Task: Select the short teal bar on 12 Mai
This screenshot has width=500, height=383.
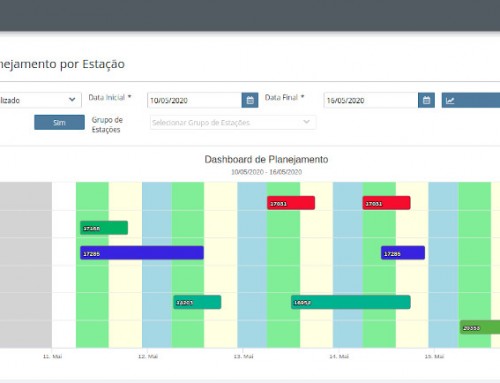Action: point(197,302)
